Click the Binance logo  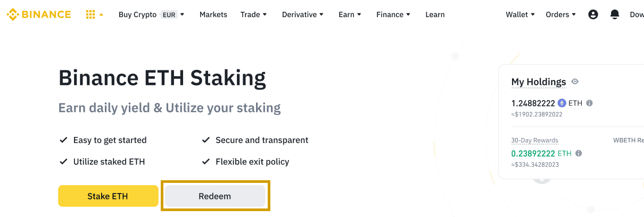tap(38, 14)
